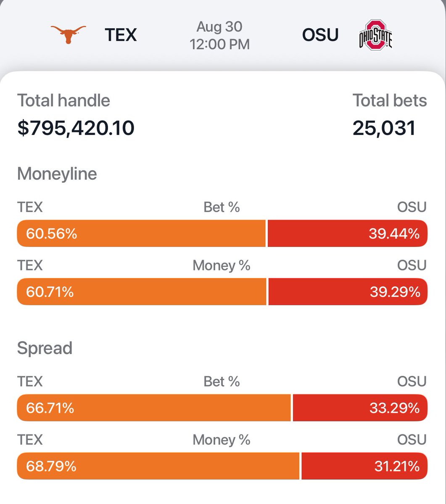Tap the Total bets count 25,031

coord(384,128)
